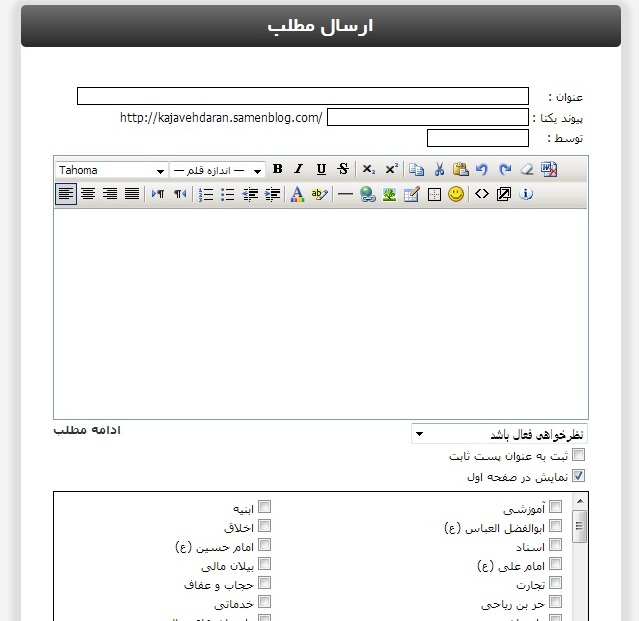This screenshot has width=639, height=621.
Task: Click the post title input field
Action: click(x=303, y=96)
